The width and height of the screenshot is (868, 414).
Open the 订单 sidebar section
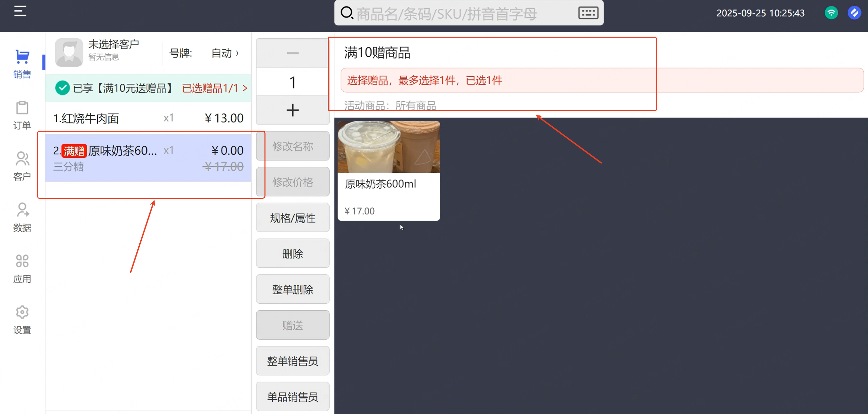[22, 115]
